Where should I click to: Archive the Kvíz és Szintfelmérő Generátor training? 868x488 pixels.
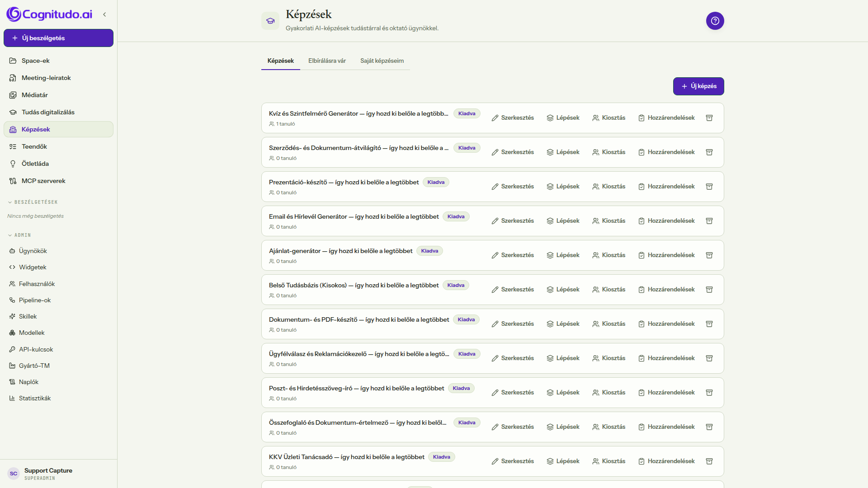709,118
